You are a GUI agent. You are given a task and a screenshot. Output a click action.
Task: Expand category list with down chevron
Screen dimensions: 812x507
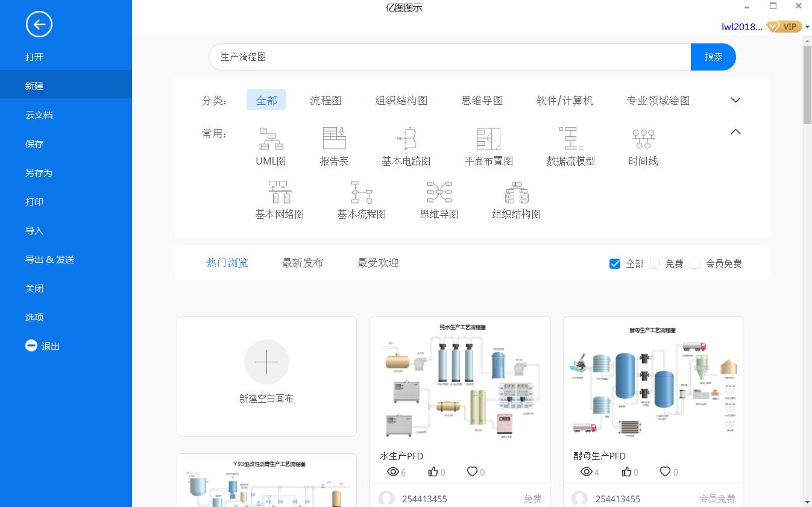pyautogui.click(x=735, y=100)
